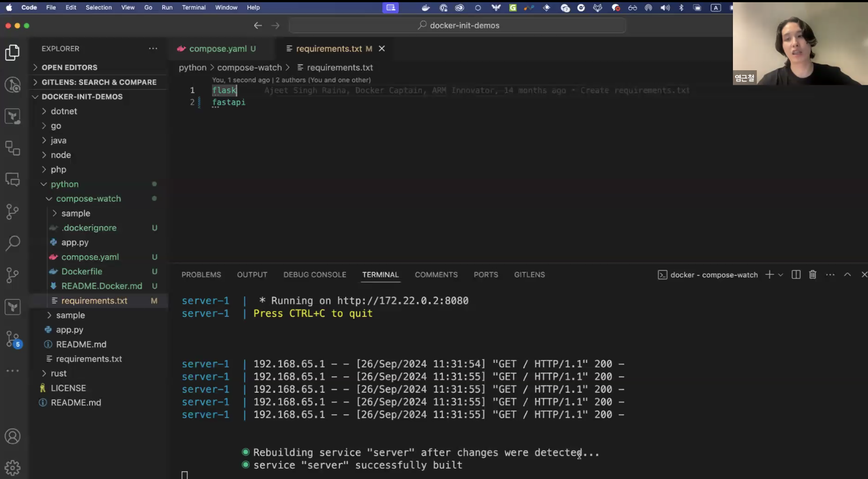Close the requirements.txt editor tab
This screenshot has height=479, width=868.
click(381, 49)
